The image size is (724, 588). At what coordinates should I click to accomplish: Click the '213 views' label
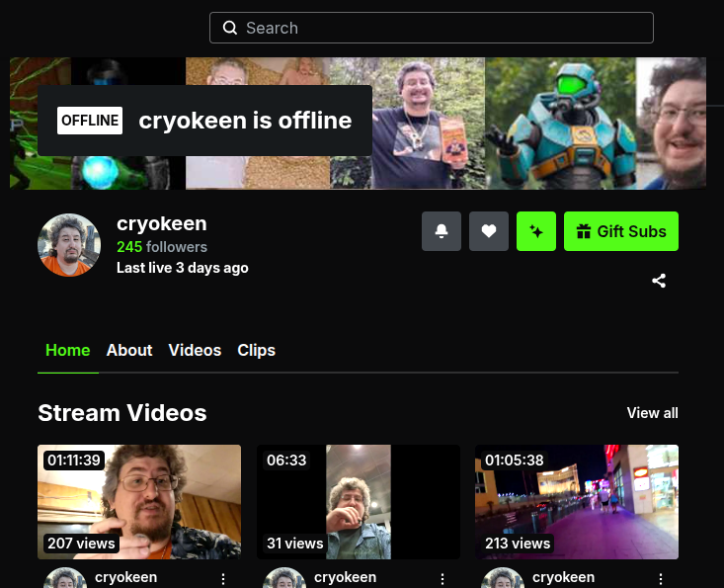tap(518, 544)
